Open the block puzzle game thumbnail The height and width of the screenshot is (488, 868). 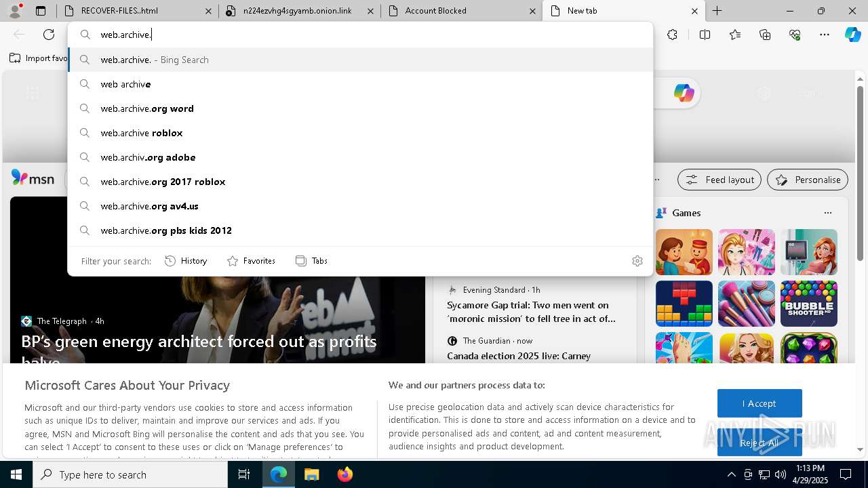[684, 304]
